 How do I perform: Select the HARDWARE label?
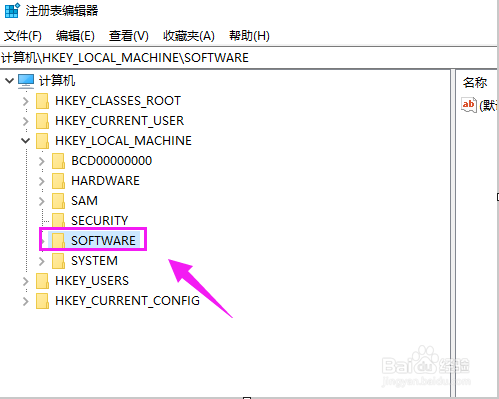(x=105, y=181)
